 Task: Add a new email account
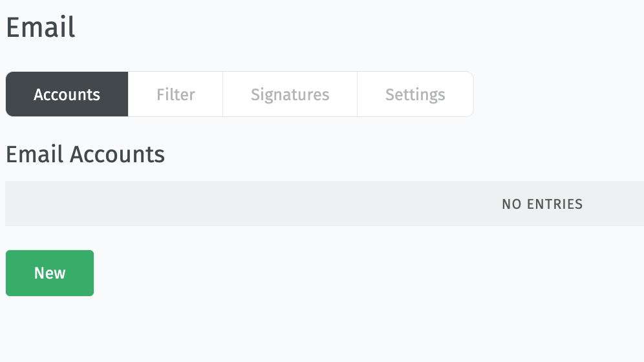click(50, 273)
